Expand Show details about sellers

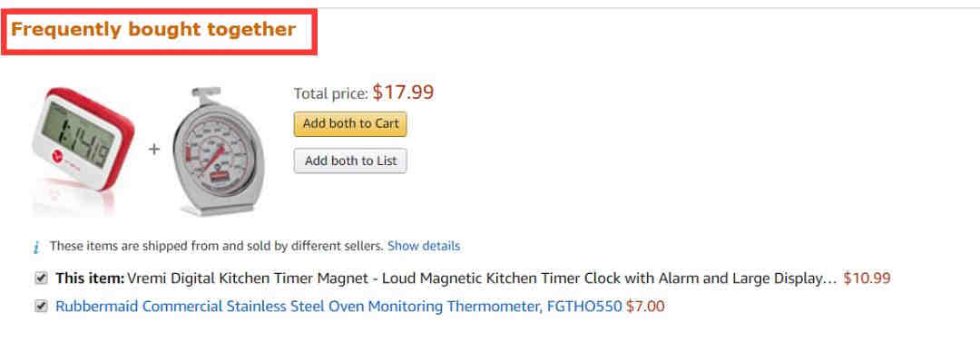(x=424, y=246)
